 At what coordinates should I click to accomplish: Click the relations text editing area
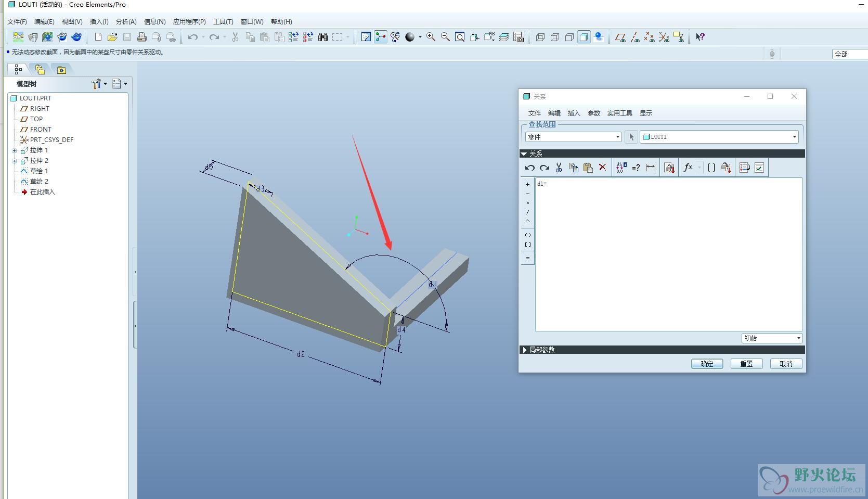[x=669, y=254]
